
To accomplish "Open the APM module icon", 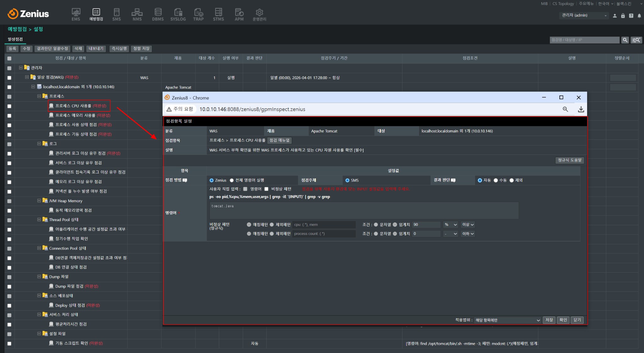I will (239, 14).
